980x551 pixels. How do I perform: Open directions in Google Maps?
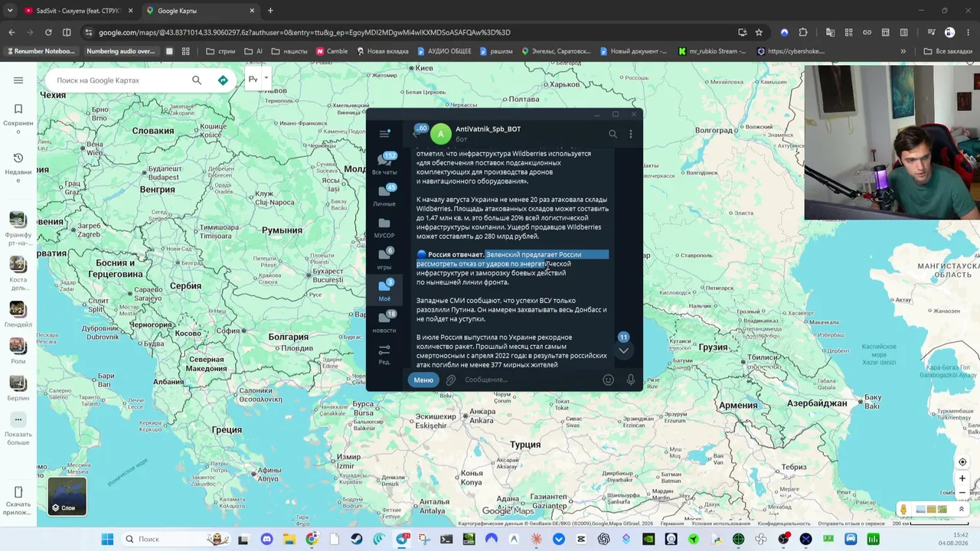point(223,80)
